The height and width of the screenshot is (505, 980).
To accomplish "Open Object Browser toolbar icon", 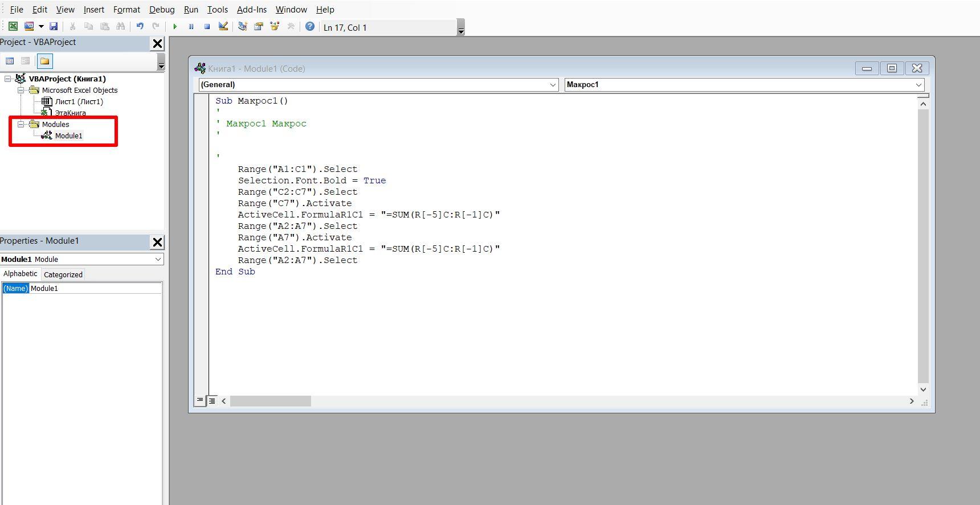I will (x=275, y=26).
